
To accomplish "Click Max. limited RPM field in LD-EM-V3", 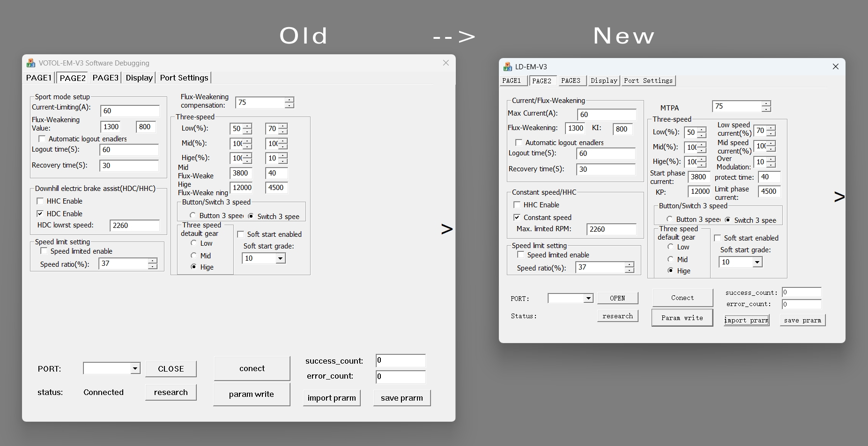I will [x=611, y=229].
